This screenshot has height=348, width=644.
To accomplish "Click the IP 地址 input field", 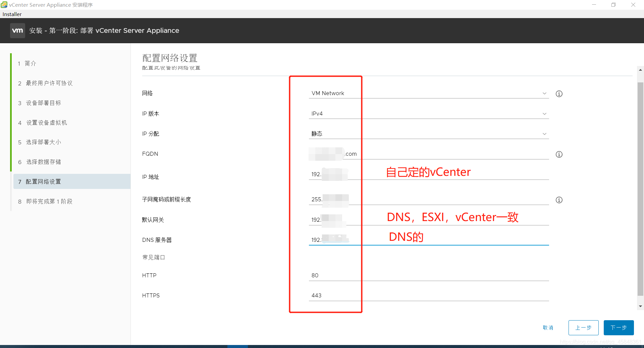I will (x=429, y=174).
